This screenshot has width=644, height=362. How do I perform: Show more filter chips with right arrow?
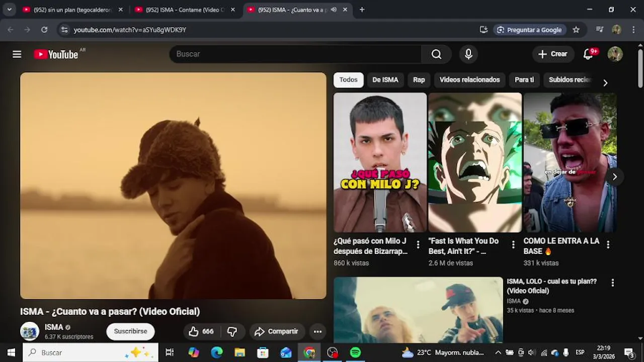pos(605,82)
